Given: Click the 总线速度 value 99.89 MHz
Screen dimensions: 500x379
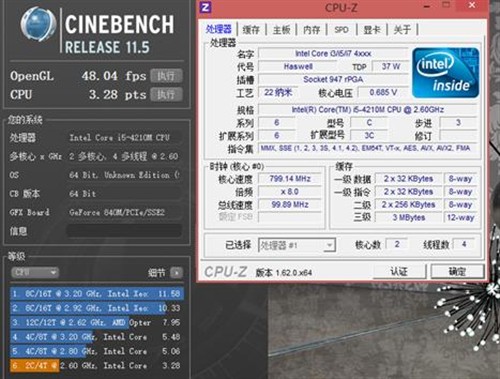Looking at the screenshot, I should click(x=290, y=204).
